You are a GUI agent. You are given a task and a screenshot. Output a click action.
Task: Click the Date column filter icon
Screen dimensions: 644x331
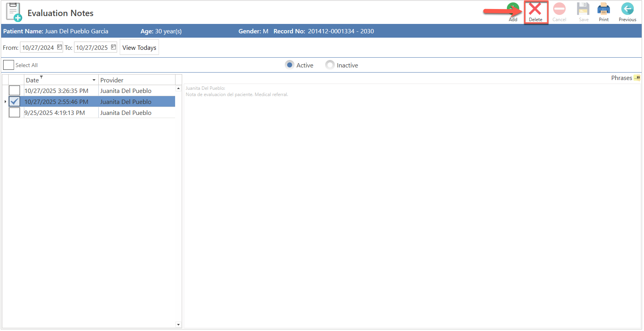click(41, 77)
